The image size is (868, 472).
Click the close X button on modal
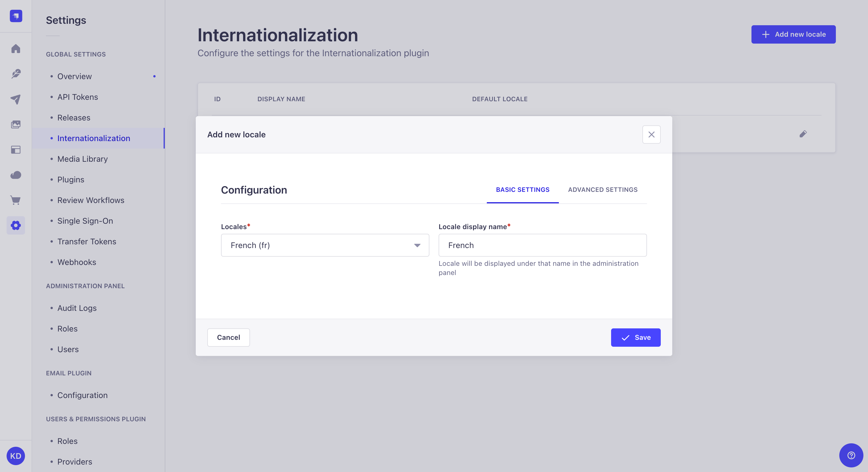pos(652,134)
